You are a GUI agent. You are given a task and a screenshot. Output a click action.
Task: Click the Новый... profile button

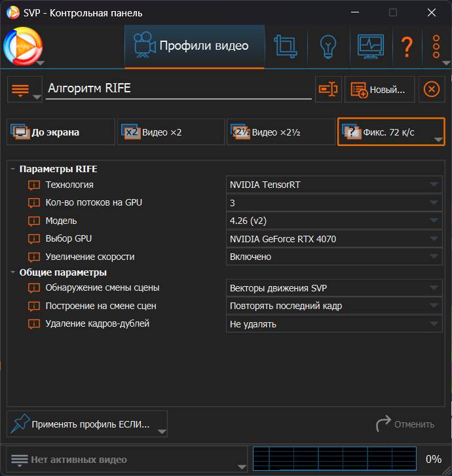(380, 90)
